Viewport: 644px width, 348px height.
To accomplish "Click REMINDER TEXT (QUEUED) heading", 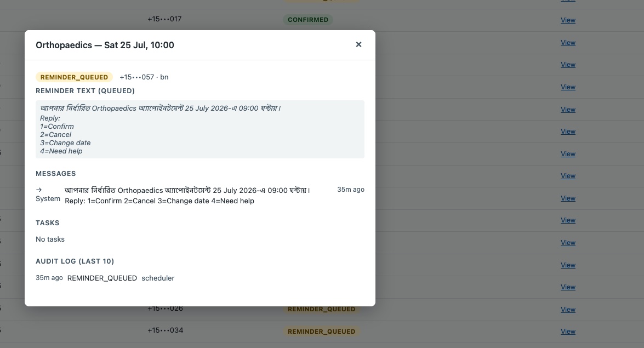I will [x=86, y=91].
